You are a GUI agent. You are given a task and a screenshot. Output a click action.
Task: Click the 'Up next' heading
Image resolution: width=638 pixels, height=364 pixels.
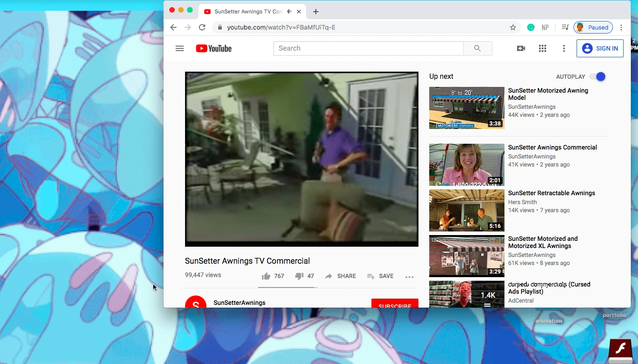click(x=441, y=77)
